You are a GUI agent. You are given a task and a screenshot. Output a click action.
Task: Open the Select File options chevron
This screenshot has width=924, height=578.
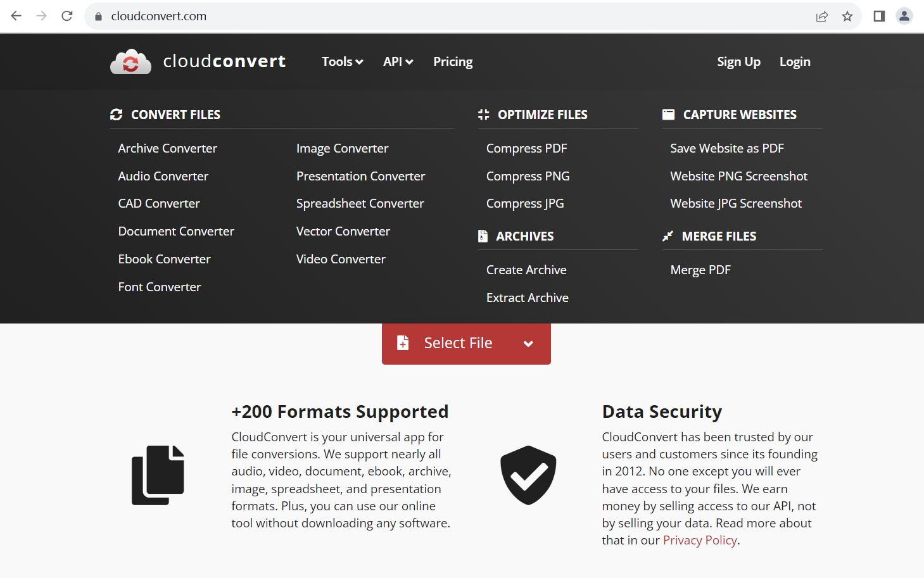(x=529, y=344)
